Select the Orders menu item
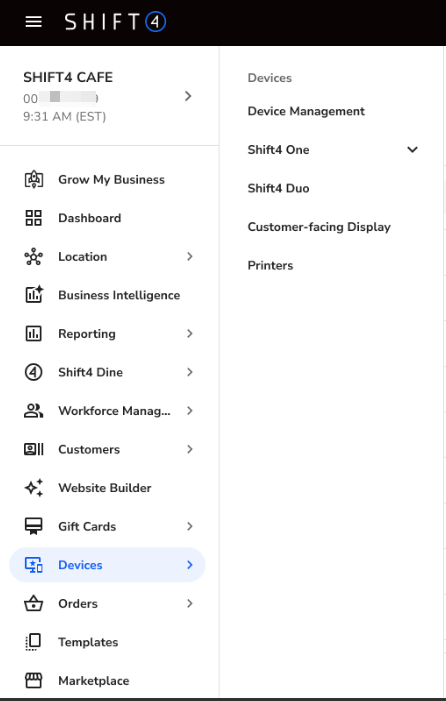The width and height of the screenshot is (446, 701). pyautogui.click(x=107, y=604)
